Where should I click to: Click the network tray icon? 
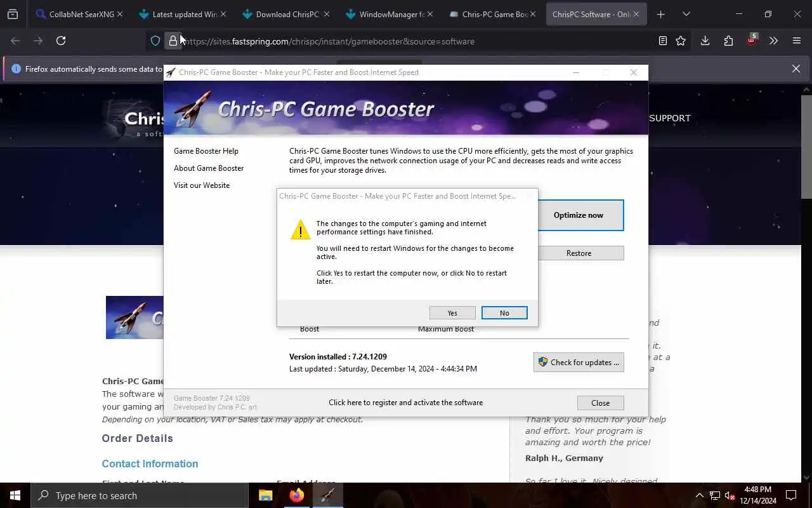715,495
